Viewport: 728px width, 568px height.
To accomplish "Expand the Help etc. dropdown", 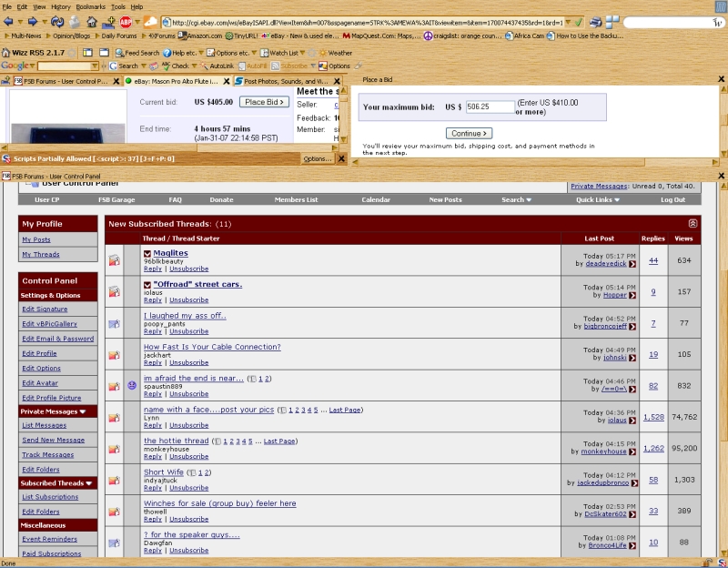I will (x=201, y=53).
